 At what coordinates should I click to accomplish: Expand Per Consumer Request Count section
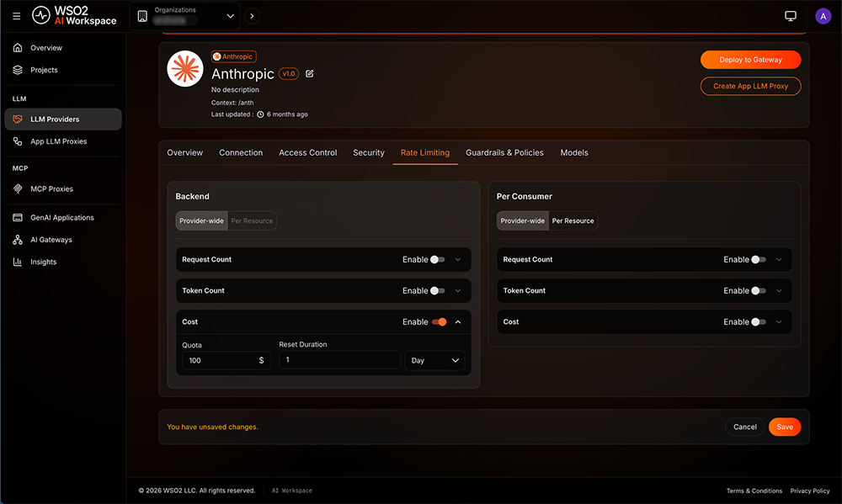point(779,260)
